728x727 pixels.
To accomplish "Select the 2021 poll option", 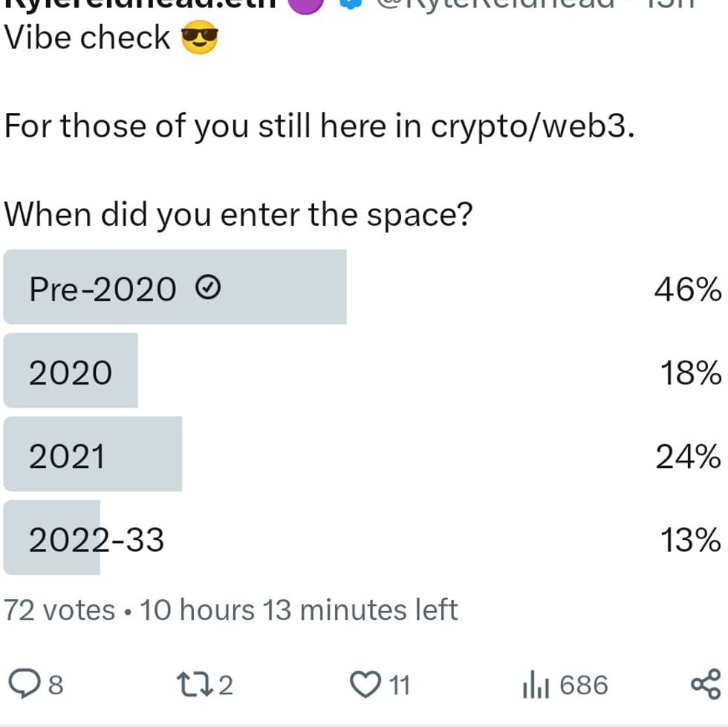I will coord(363,454).
